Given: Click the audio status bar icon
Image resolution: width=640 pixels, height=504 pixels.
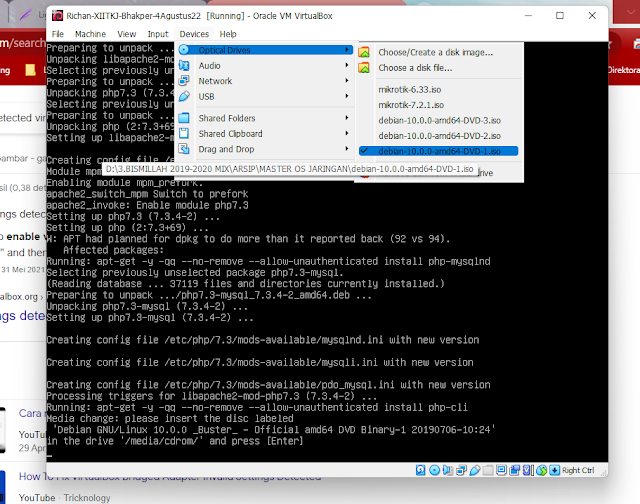Looking at the screenshot, I should click(448, 470).
